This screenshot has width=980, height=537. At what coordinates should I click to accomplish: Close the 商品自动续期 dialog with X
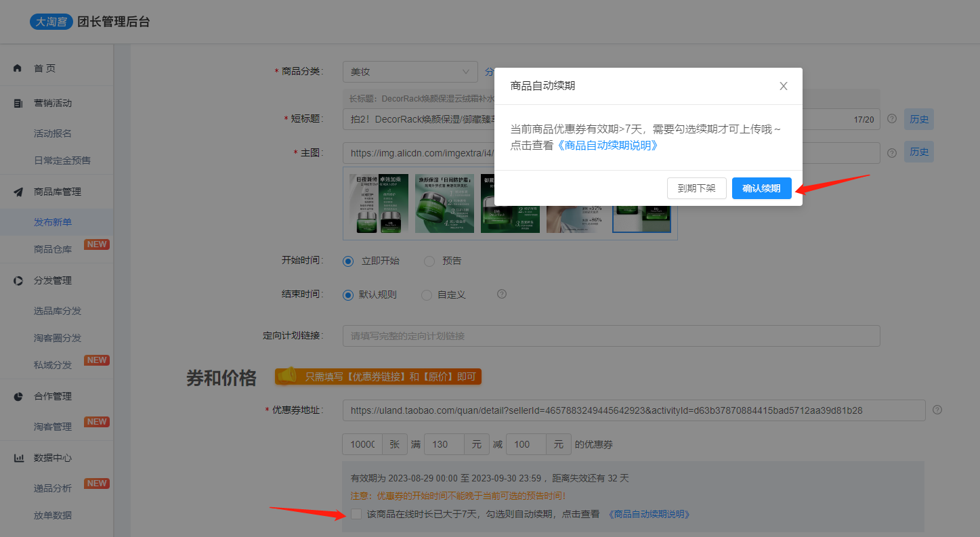[784, 86]
